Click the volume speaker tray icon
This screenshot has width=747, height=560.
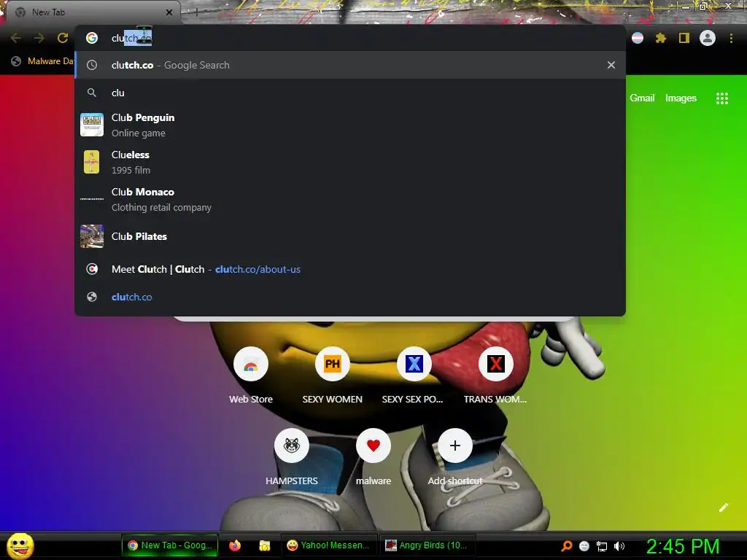click(619, 546)
